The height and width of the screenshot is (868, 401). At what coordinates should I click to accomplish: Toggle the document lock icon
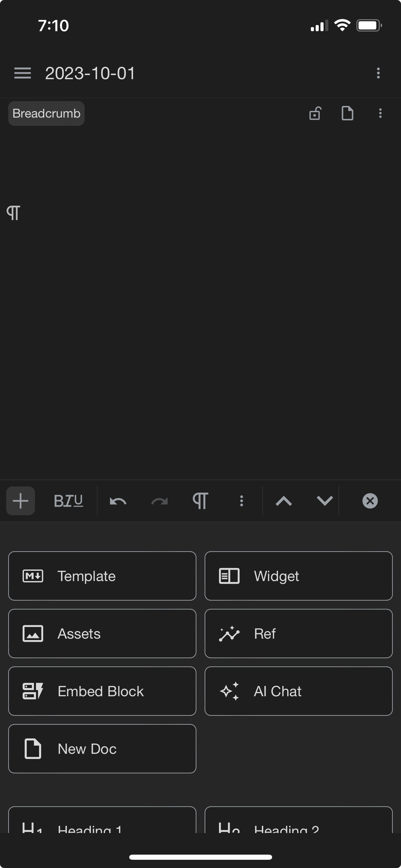click(x=315, y=113)
